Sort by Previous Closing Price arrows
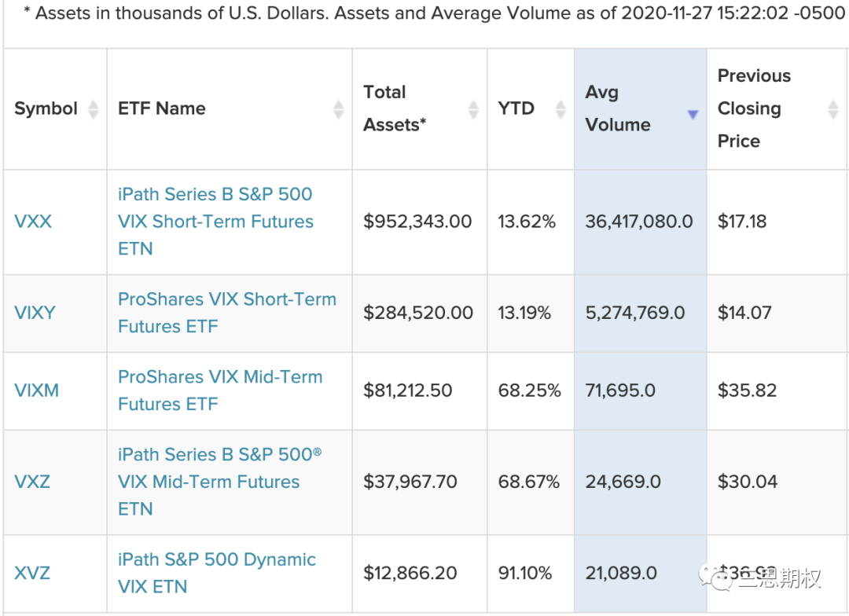 tap(833, 109)
